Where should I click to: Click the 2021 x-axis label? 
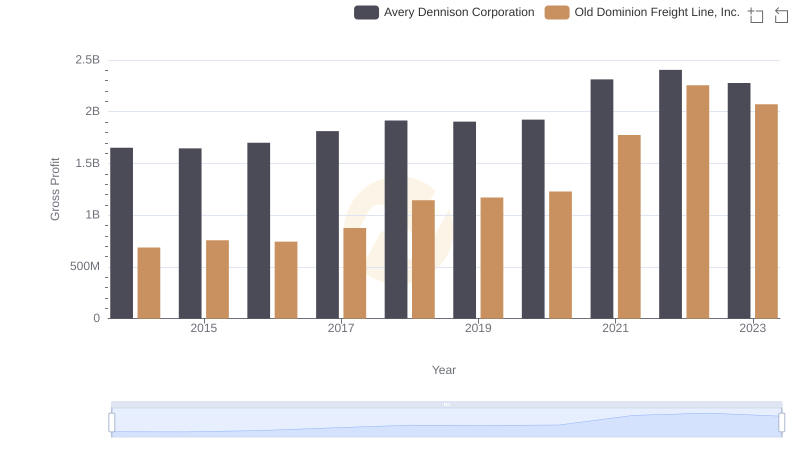coord(615,328)
